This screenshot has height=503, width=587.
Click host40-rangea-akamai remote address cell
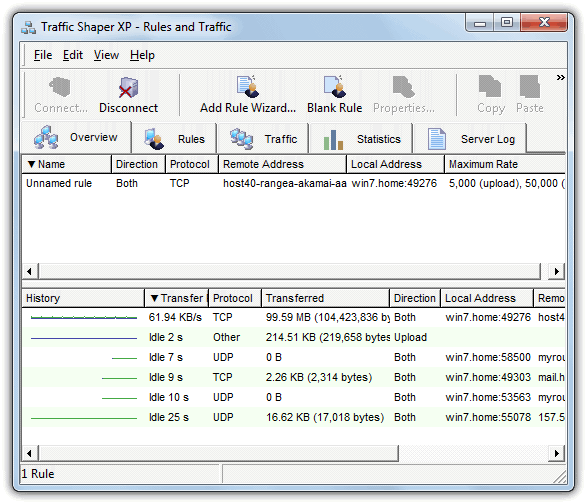point(284,183)
